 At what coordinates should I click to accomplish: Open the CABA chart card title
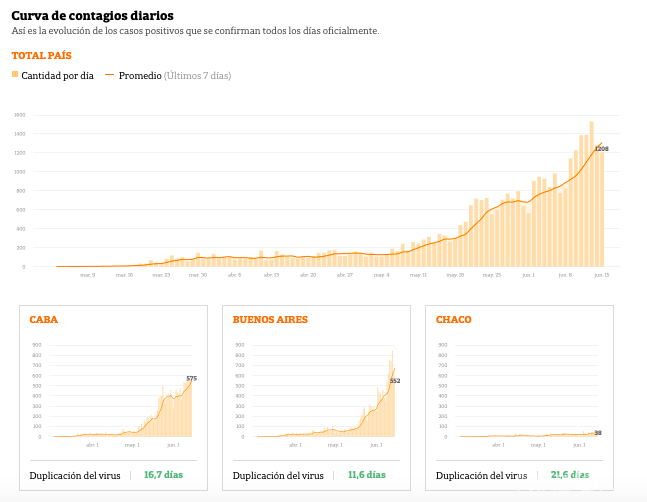click(43, 320)
